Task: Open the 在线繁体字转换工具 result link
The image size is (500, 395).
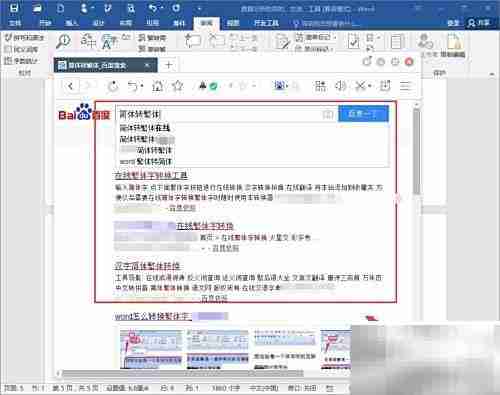Action: click(x=151, y=175)
